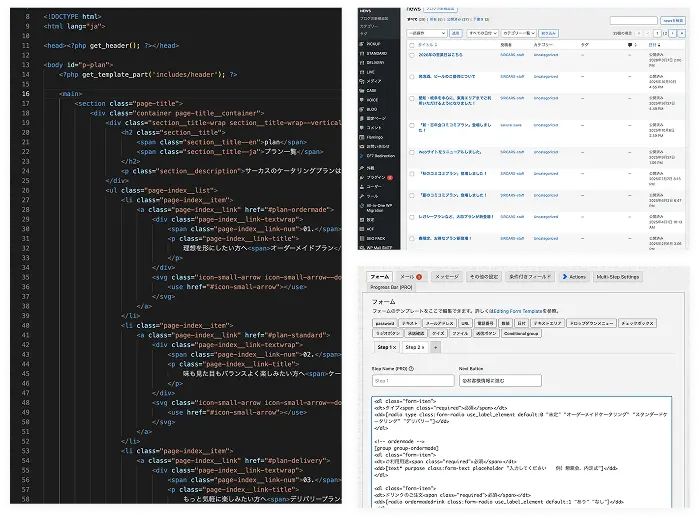Click the Conditional group tag button
This screenshot has width=700, height=520.
[x=521, y=333]
